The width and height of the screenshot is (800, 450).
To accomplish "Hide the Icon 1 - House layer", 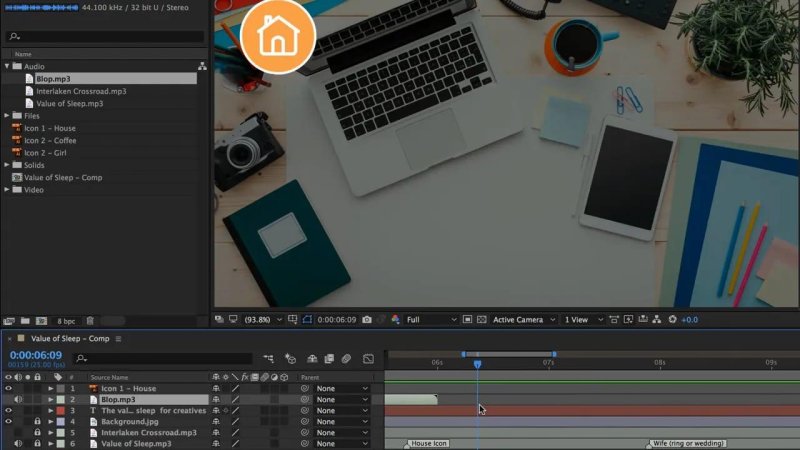I will click(8, 388).
